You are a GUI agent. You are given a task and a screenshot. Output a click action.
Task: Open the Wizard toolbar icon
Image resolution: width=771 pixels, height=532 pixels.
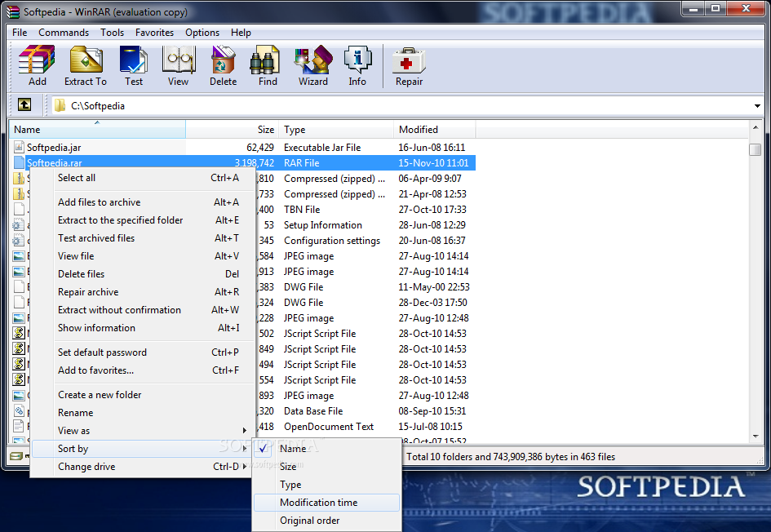[x=313, y=60]
